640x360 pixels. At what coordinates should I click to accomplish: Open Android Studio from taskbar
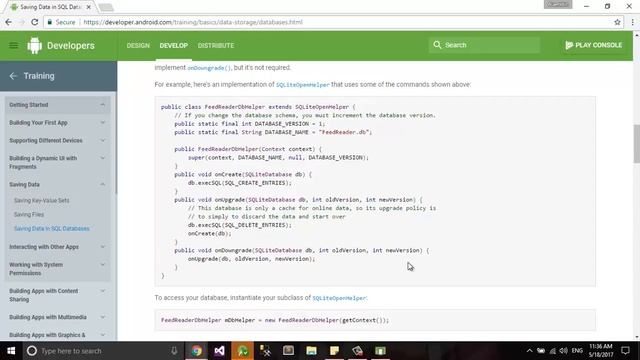pyautogui.click(x=242, y=351)
